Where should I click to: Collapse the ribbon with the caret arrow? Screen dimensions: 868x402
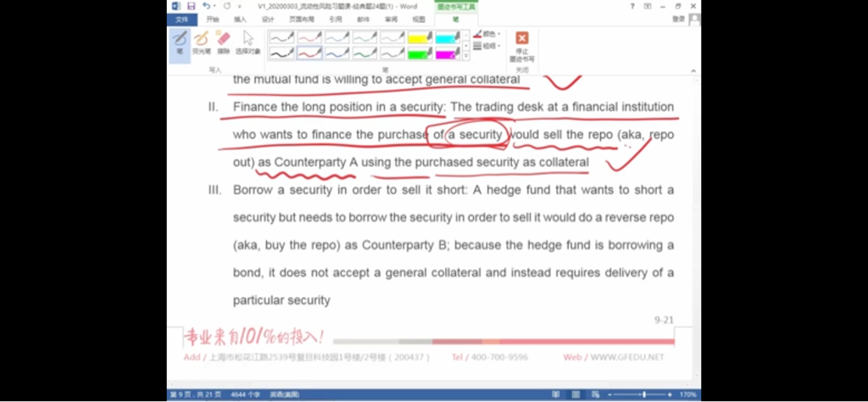[693, 71]
